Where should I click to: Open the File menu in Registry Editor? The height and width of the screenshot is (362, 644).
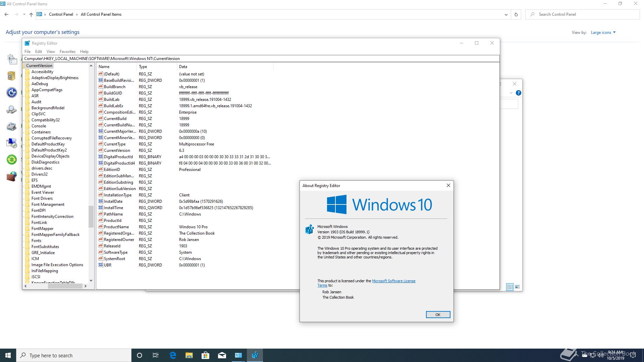28,52
